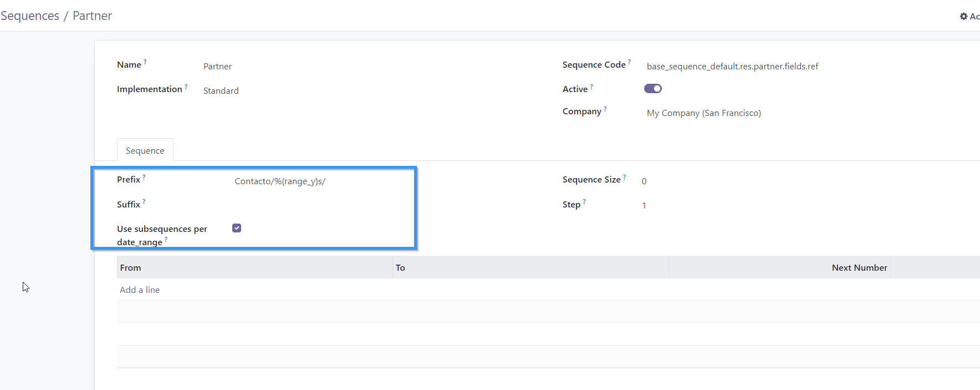Click the help icon beside Sequence Code
The width and height of the screenshot is (980, 390).
[629, 62]
